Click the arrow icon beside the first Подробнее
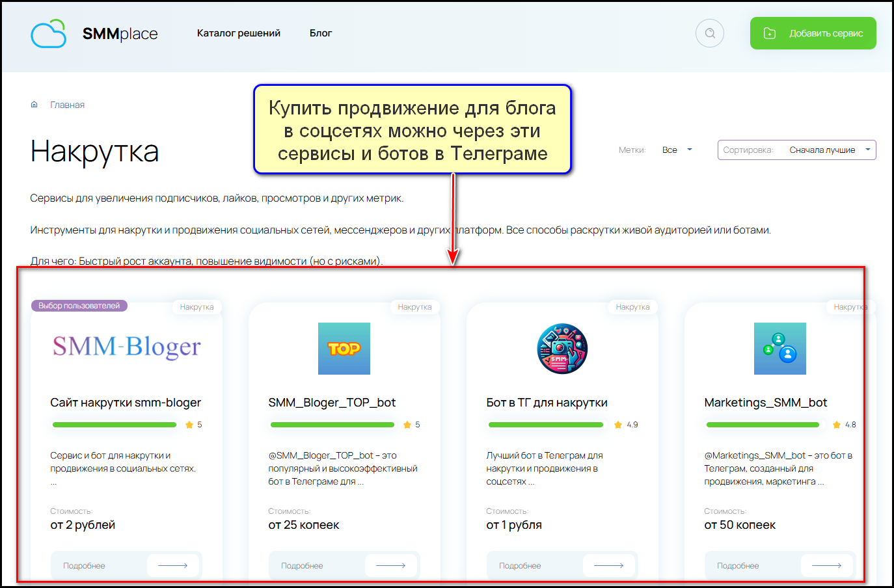Image resolution: width=894 pixels, height=588 pixels. tap(173, 565)
